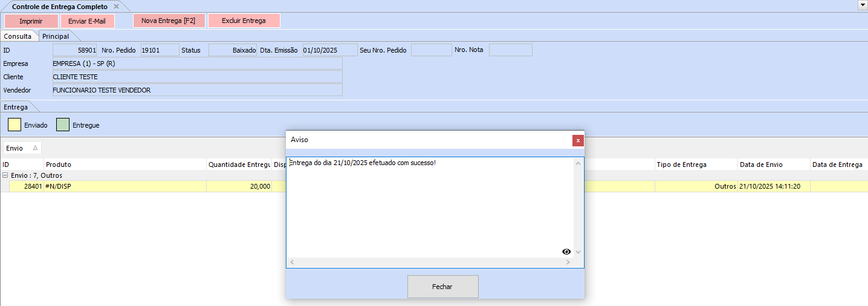Viewport: 868px width, 306px height.
Task: Start a new delivery with Nova Entrega [F2]
Action: (x=169, y=21)
